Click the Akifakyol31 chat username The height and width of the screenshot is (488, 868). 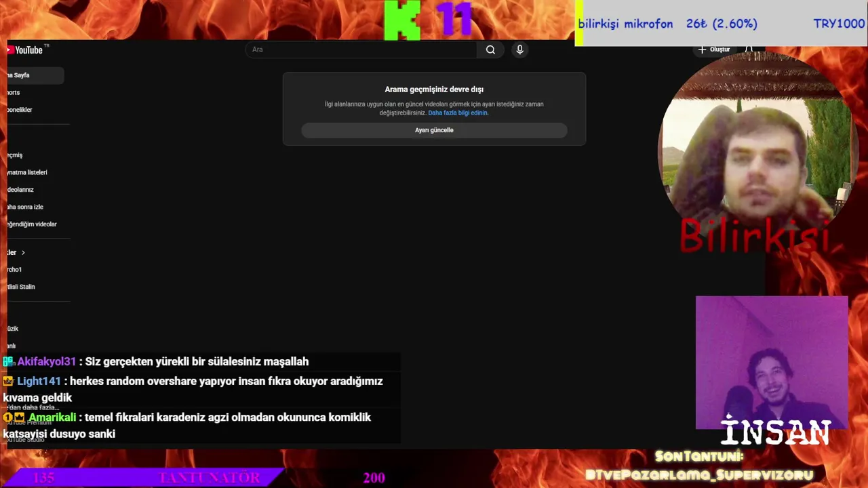[x=46, y=362]
